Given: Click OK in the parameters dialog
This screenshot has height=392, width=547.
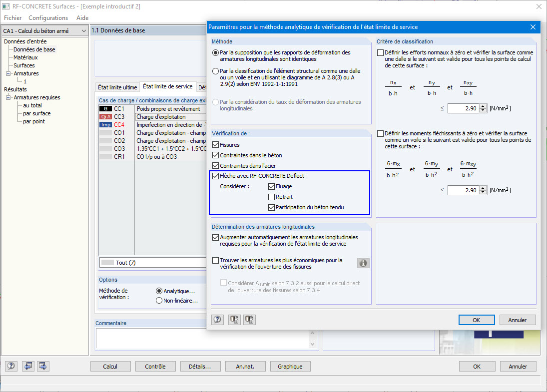Looking at the screenshot, I should 476,320.
